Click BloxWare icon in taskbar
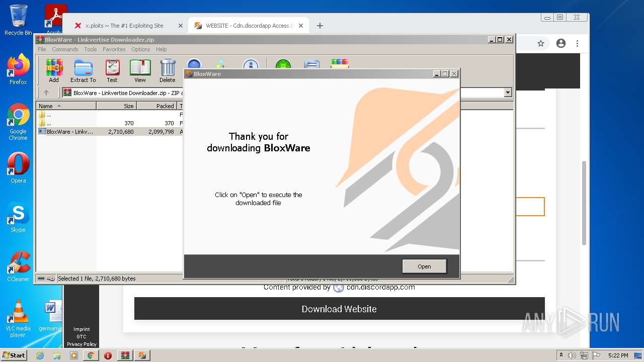This screenshot has width=644, height=362. coord(142,355)
